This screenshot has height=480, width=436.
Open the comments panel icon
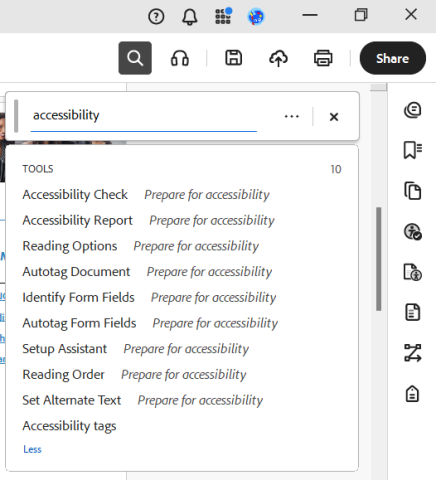tap(413, 110)
